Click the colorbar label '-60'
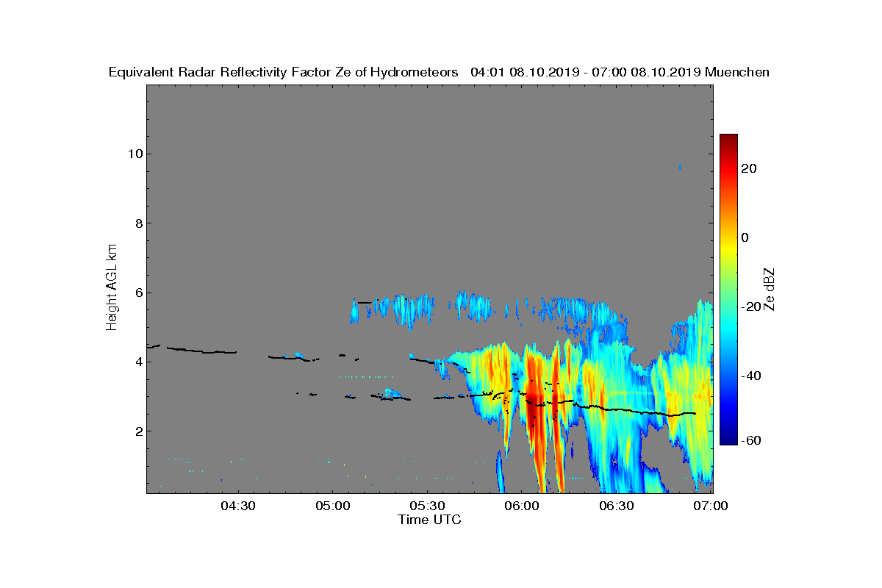882x588 pixels. (752, 440)
